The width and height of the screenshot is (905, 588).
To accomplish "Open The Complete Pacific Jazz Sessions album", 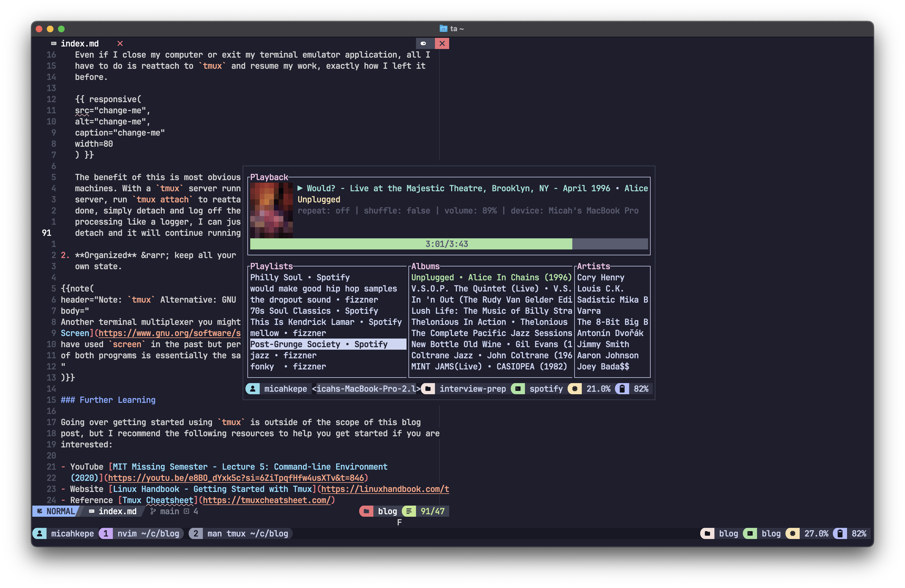I will tap(491, 333).
